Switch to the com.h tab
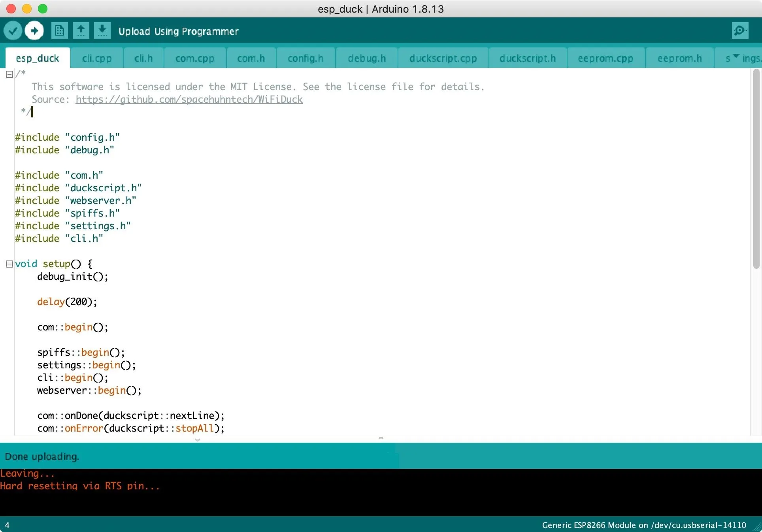The width and height of the screenshot is (762, 532). [x=251, y=58]
